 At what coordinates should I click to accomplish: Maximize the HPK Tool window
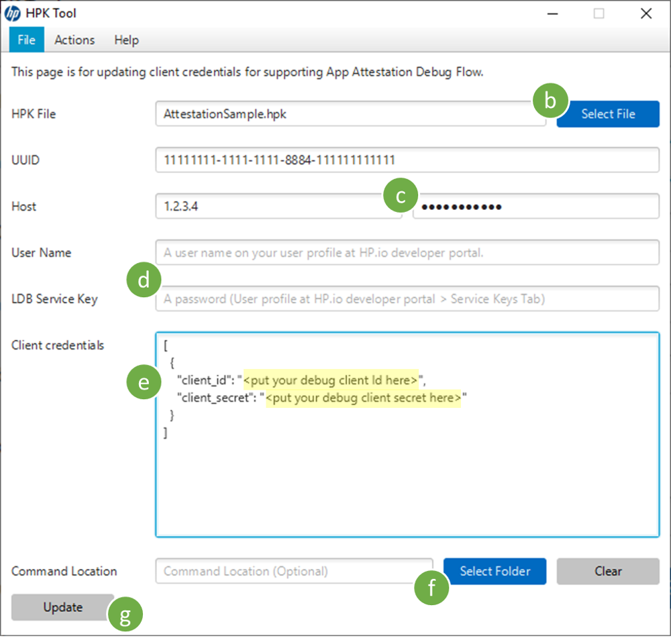click(x=599, y=13)
